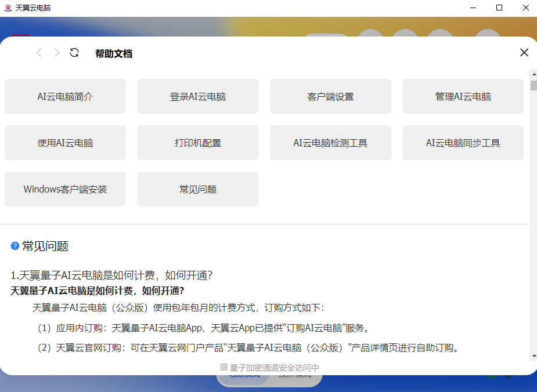Close the 帮助文档 panel
Image resolution: width=537 pixels, height=392 pixels.
pyautogui.click(x=524, y=53)
